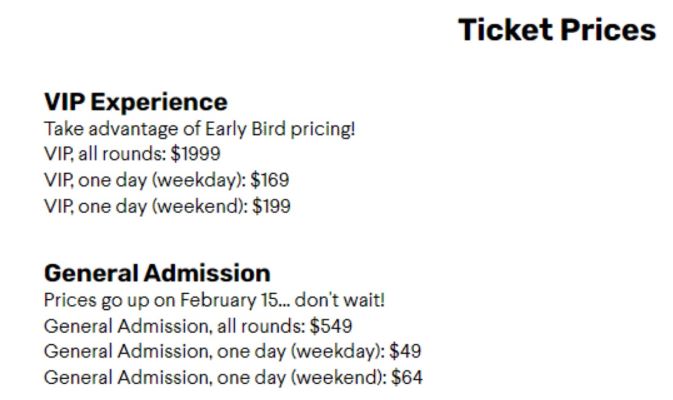Click the General Admission heading

(157, 273)
